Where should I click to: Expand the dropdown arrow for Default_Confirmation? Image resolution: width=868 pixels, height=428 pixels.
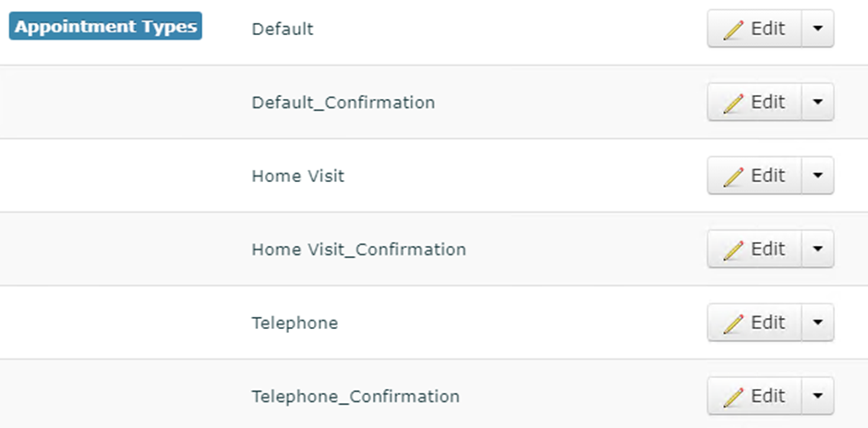(x=817, y=103)
